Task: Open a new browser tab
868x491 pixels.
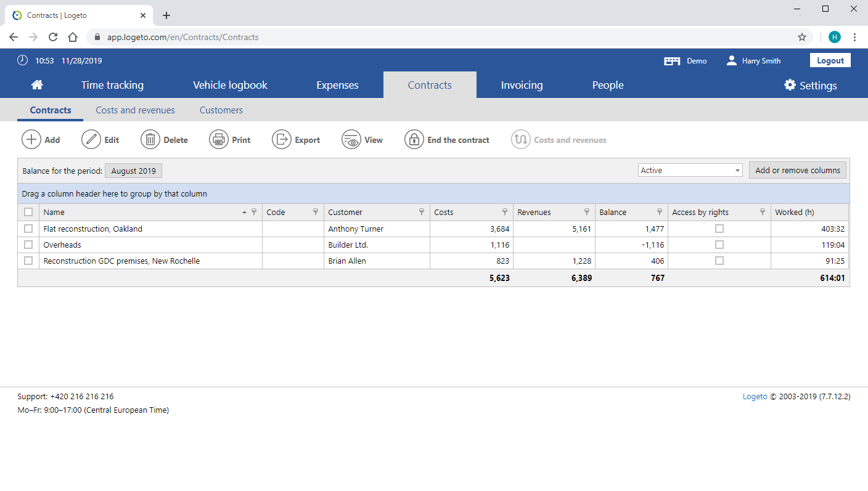Action: 166,15
